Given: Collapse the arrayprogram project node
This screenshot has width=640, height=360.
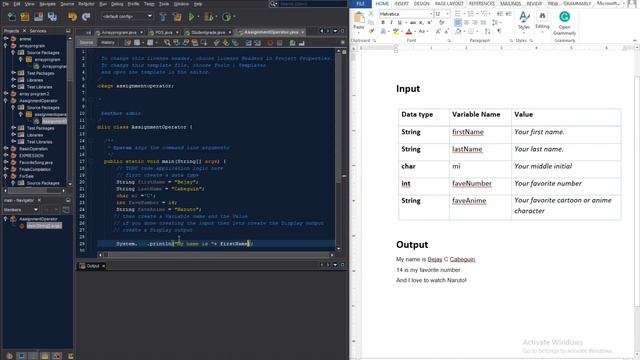Looking at the screenshot, I should click(6, 46).
